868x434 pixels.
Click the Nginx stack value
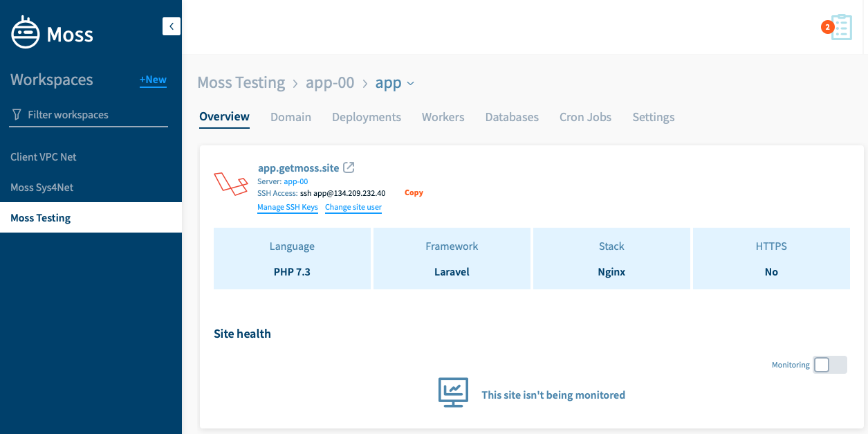(x=611, y=272)
